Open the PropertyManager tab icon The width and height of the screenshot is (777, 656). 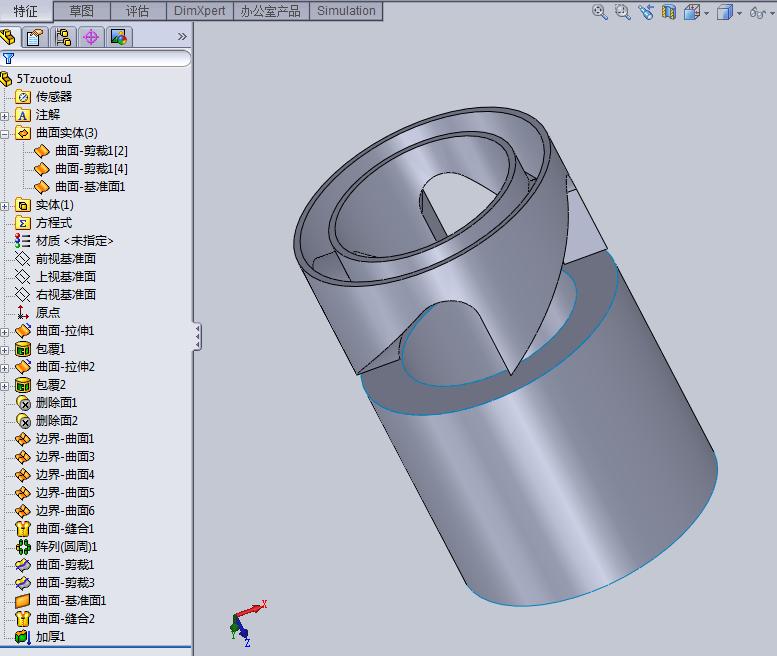[34, 37]
